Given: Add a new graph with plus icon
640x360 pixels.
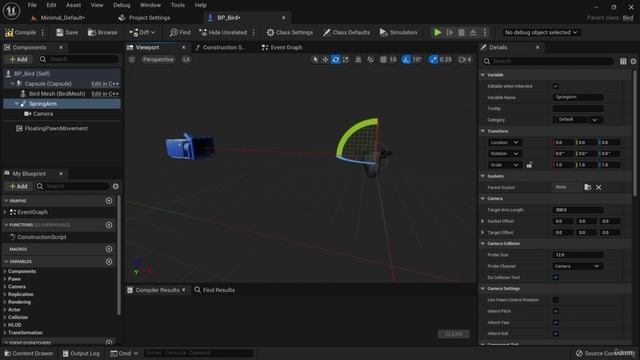Looking at the screenshot, I should click(109, 201).
